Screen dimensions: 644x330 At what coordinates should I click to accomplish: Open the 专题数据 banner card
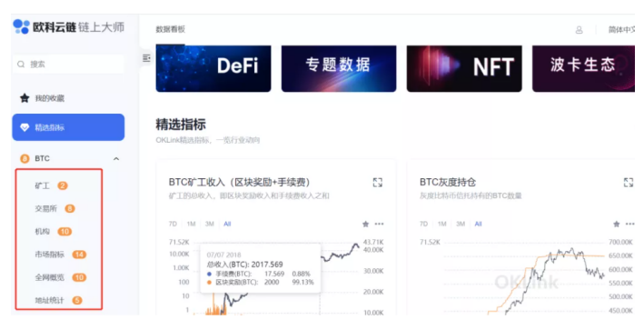tap(339, 68)
